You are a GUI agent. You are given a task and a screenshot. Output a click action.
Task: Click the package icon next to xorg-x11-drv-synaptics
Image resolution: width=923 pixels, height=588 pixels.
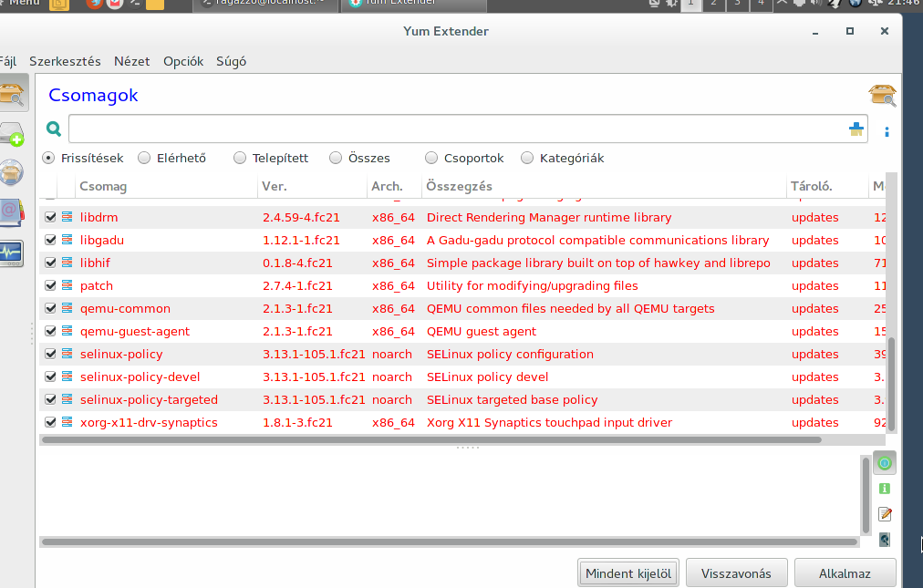point(67,422)
